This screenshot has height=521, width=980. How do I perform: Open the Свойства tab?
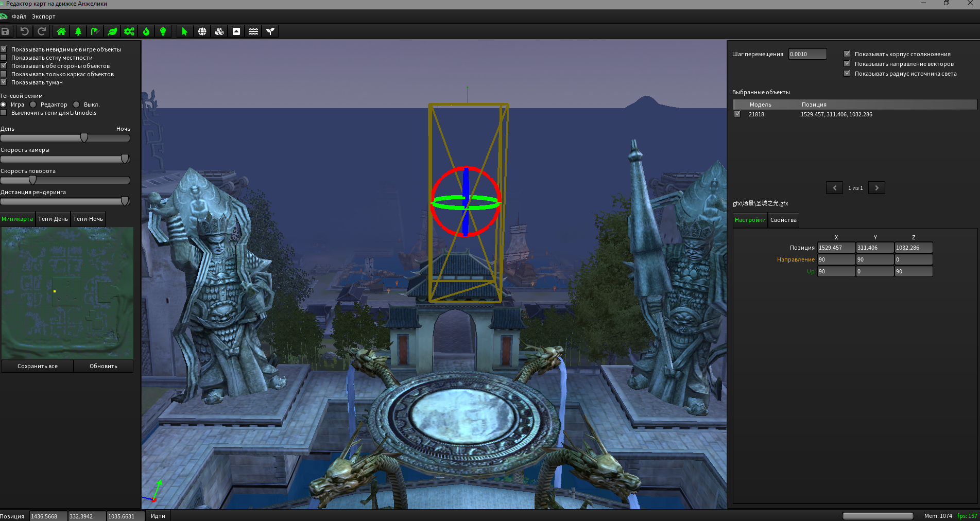[783, 220]
